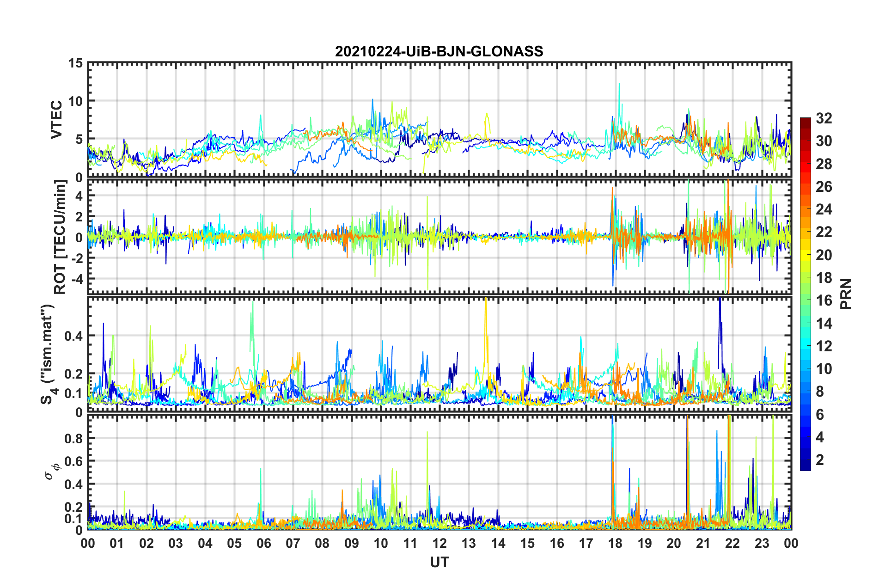
Task: Select colorbar tick label 22
Action: (824, 232)
